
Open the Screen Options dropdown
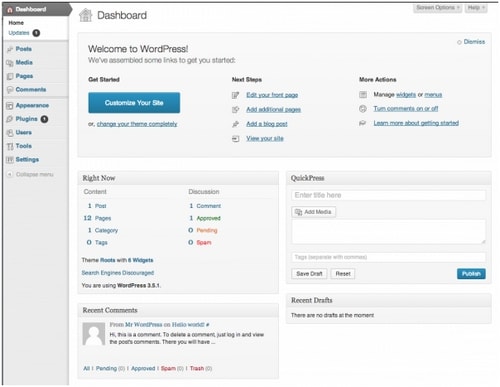pyautogui.click(x=438, y=8)
